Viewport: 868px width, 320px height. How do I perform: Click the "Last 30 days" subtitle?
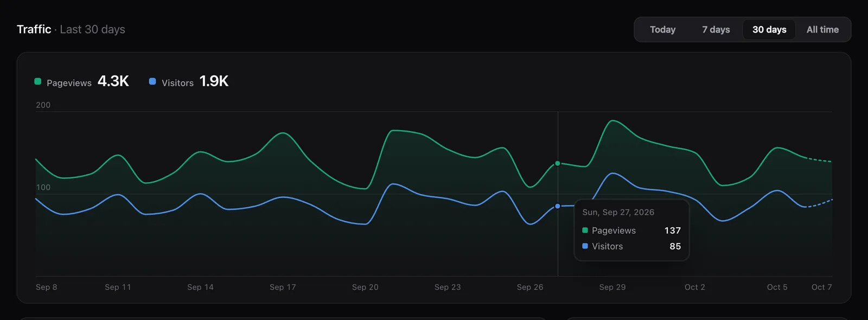[x=92, y=29]
